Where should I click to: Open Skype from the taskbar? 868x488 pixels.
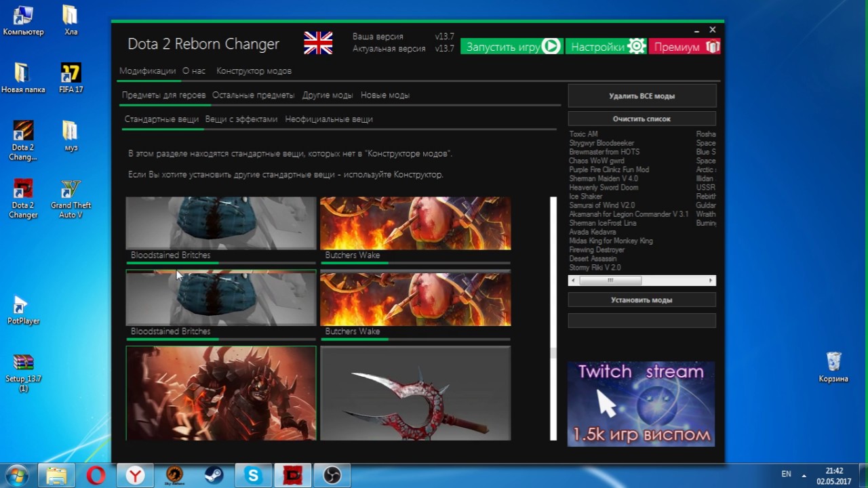coord(254,475)
